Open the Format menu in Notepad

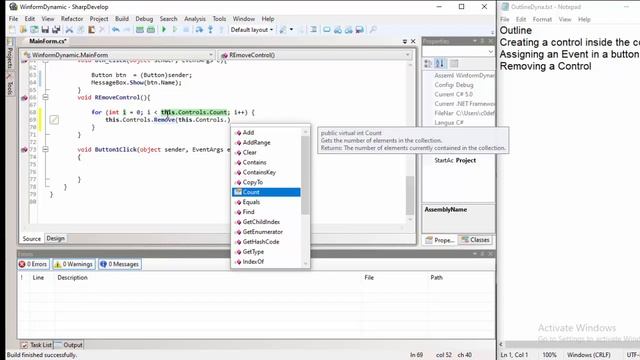(542, 19)
